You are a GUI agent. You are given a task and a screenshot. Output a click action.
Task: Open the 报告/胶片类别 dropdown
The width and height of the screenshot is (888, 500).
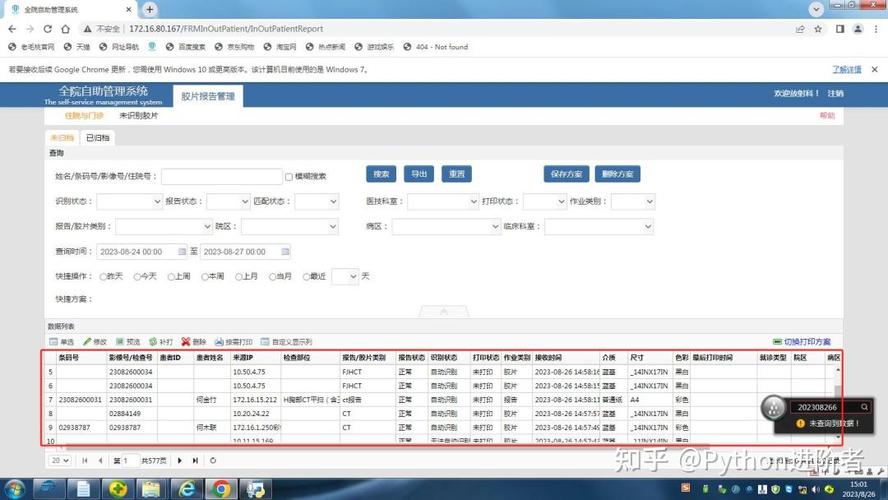164,227
